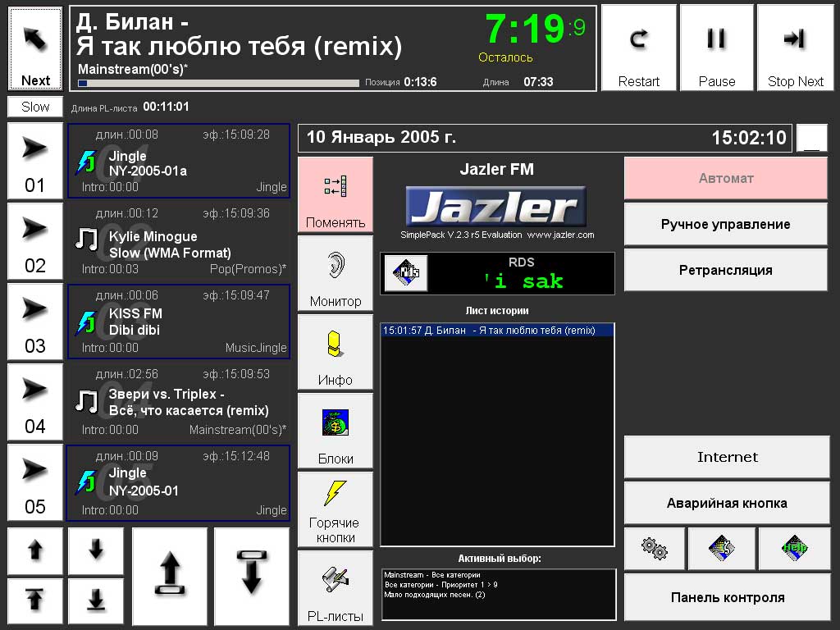Click the Internet button

point(727,457)
